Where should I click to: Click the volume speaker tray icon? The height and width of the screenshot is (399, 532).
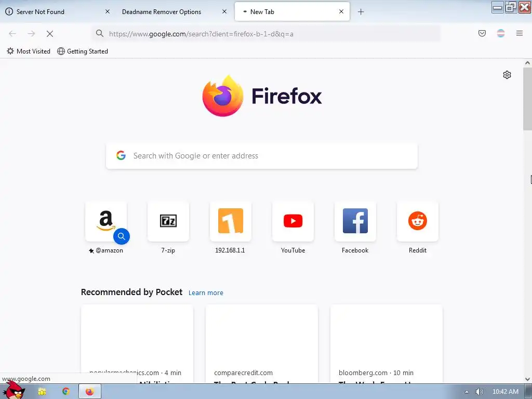point(480,392)
